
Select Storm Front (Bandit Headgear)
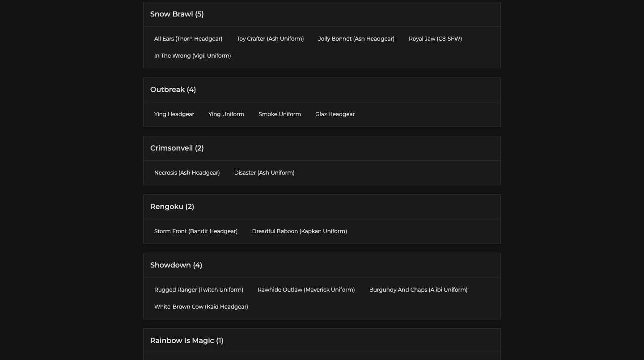[x=196, y=231]
